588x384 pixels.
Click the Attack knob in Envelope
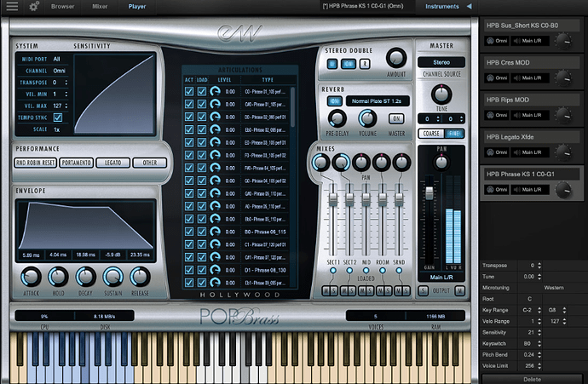click(x=31, y=277)
